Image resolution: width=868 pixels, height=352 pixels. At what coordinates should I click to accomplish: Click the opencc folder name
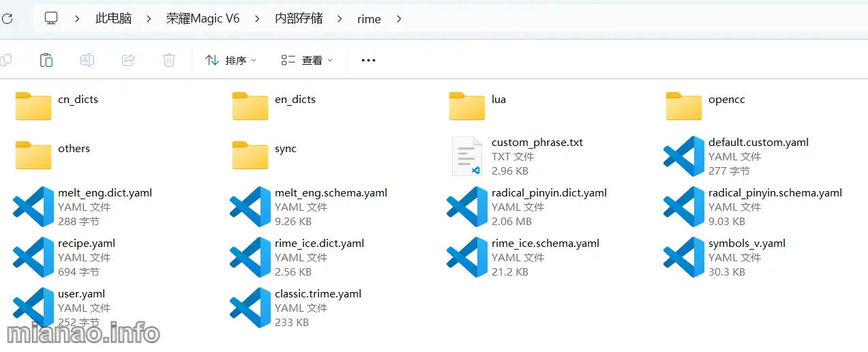point(727,99)
